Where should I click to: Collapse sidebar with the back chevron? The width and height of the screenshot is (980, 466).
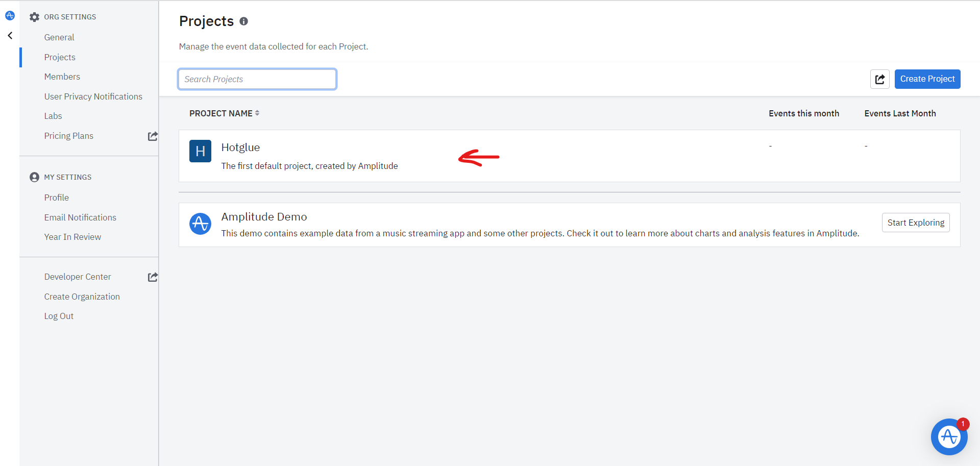pyautogui.click(x=10, y=36)
